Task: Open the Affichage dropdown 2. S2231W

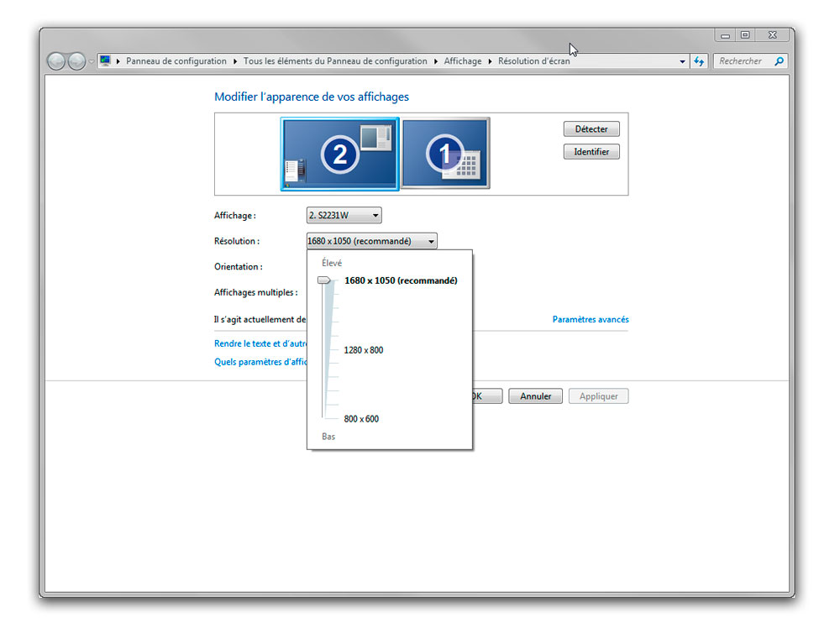Action: tap(344, 215)
